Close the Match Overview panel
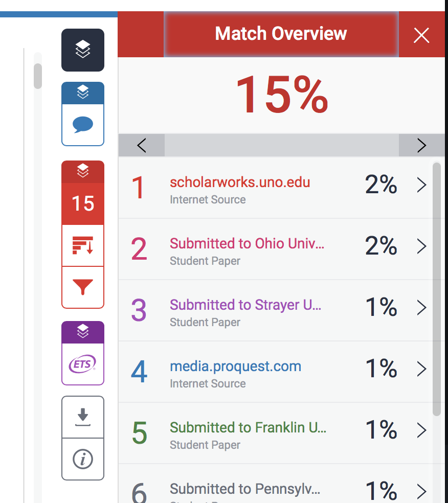 (421, 35)
